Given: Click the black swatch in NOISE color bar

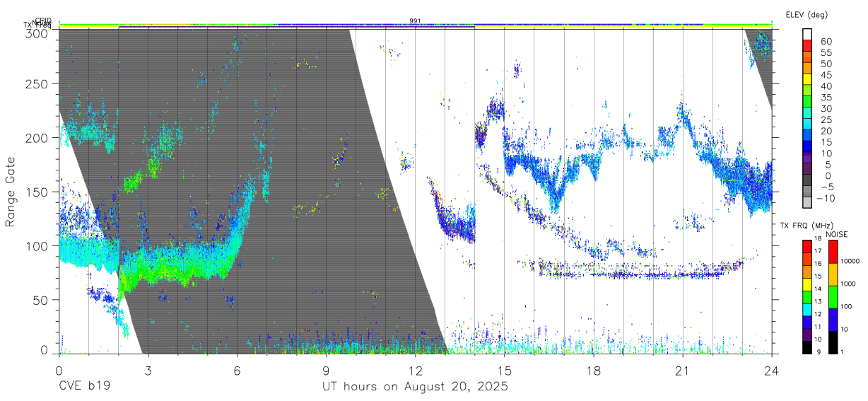Looking at the screenshot, I should pyautogui.click(x=833, y=342).
